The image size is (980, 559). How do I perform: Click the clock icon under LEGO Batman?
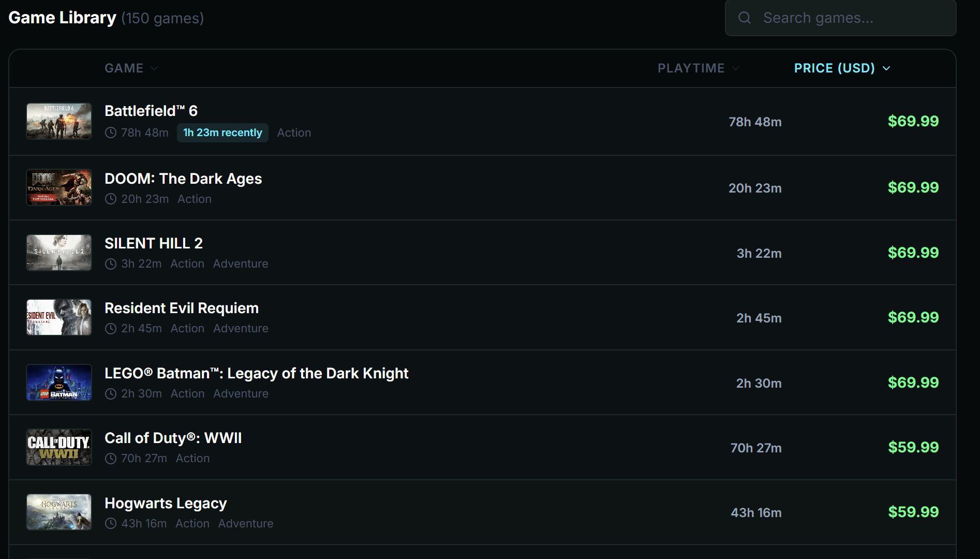[111, 394]
